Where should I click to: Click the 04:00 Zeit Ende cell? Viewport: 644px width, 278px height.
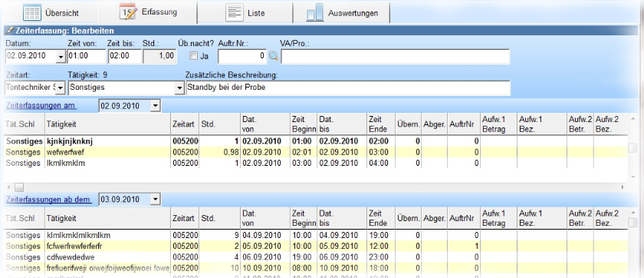tap(381, 163)
